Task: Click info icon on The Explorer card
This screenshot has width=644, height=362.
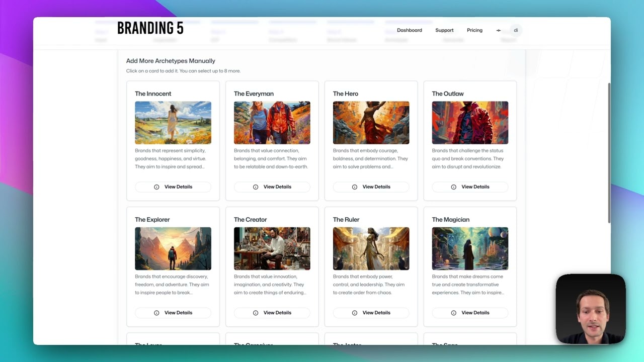Action: pyautogui.click(x=156, y=313)
